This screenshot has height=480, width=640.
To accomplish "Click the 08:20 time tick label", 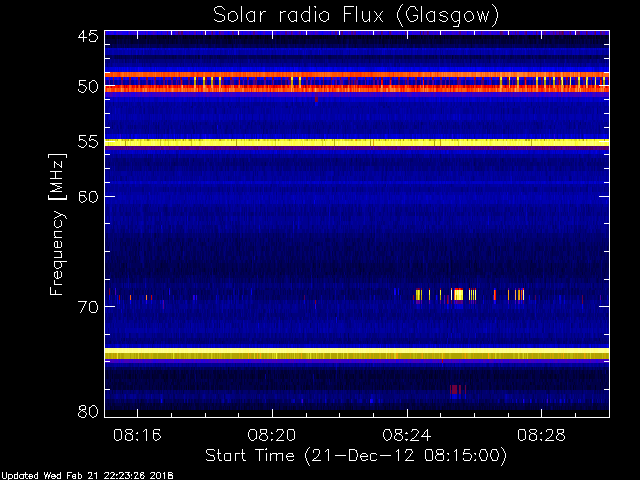I will (x=272, y=435).
